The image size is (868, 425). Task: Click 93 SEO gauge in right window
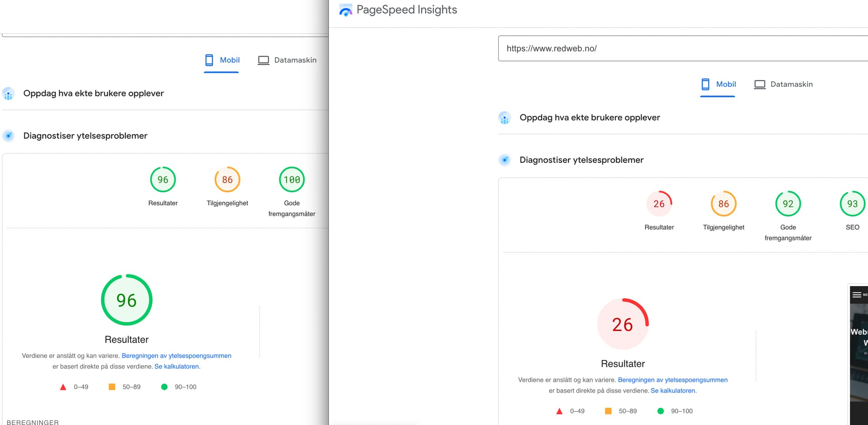(853, 204)
